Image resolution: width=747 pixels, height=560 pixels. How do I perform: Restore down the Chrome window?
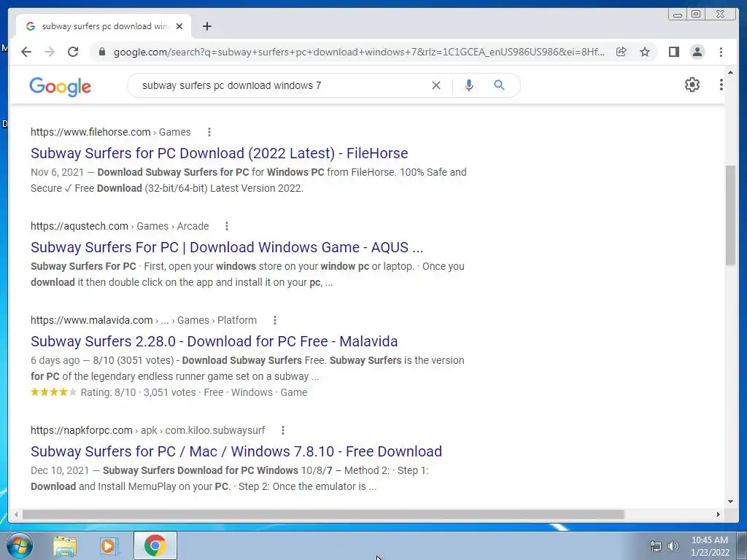(696, 15)
